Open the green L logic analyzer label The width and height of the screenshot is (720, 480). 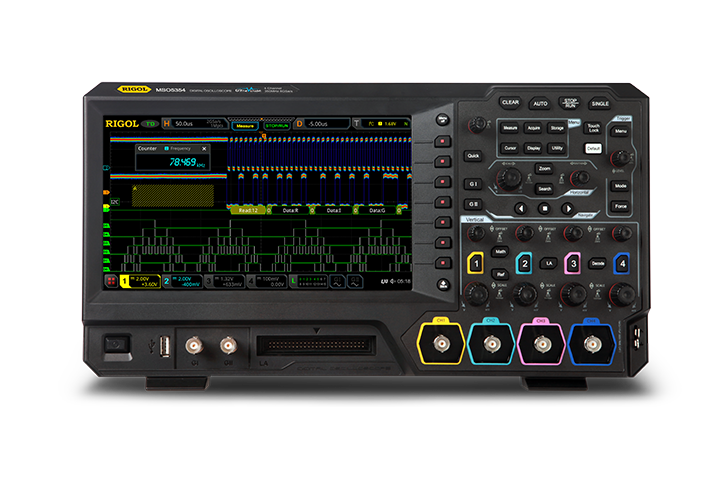point(309,281)
